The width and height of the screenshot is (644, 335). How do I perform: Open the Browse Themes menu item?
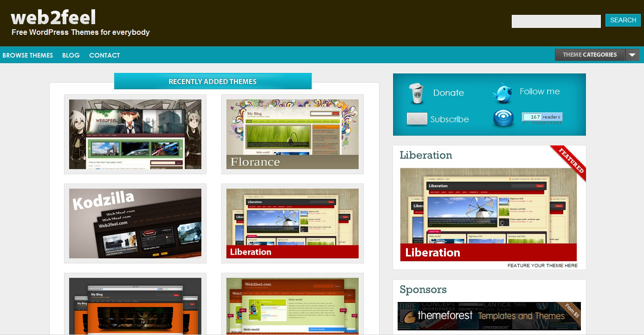click(28, 55)
